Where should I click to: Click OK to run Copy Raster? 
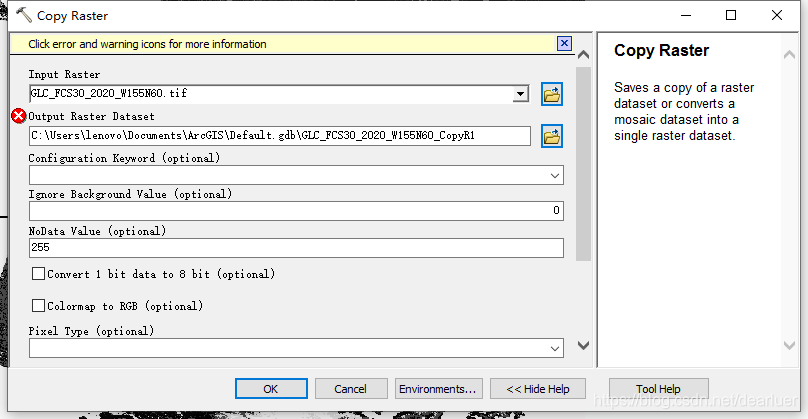click(x=271, y=389)
